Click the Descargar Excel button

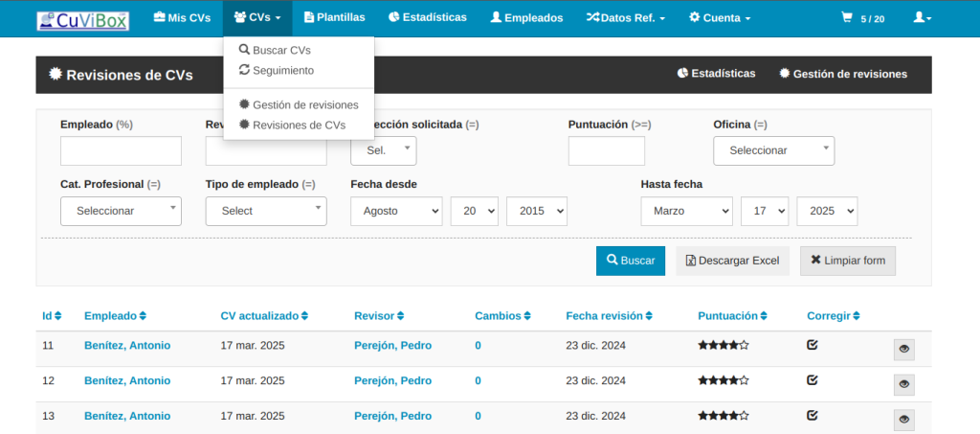tap(732, 261)
